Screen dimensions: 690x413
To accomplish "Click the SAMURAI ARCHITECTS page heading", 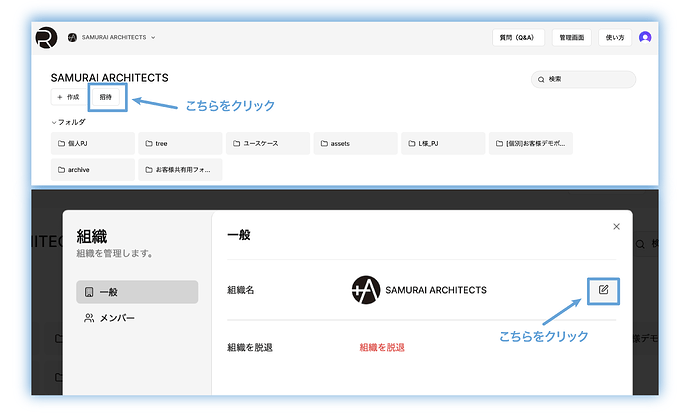I will pos(109,78).
